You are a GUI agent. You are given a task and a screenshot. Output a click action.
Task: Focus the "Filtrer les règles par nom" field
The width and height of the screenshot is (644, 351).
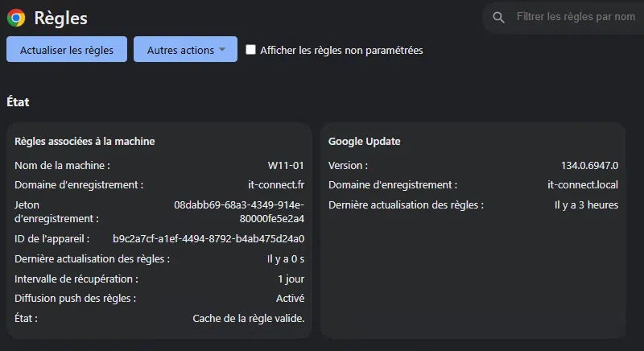575,17
